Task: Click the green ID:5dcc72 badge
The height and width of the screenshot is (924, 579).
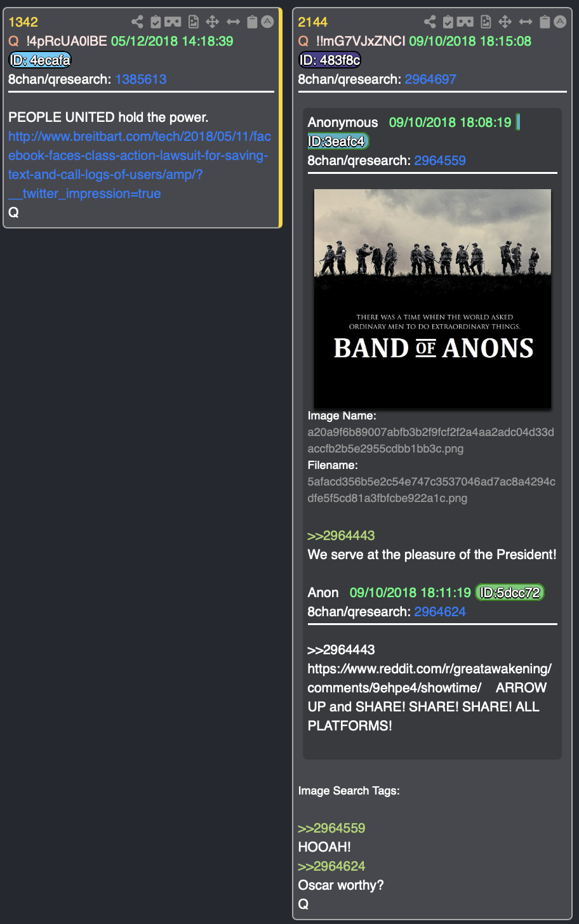Action: click(510, 593)
